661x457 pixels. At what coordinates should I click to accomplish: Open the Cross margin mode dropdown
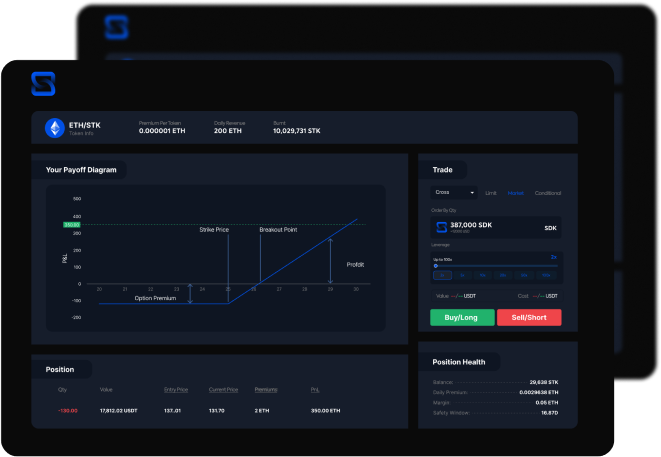pyautogui.click(x=455, y=192)
